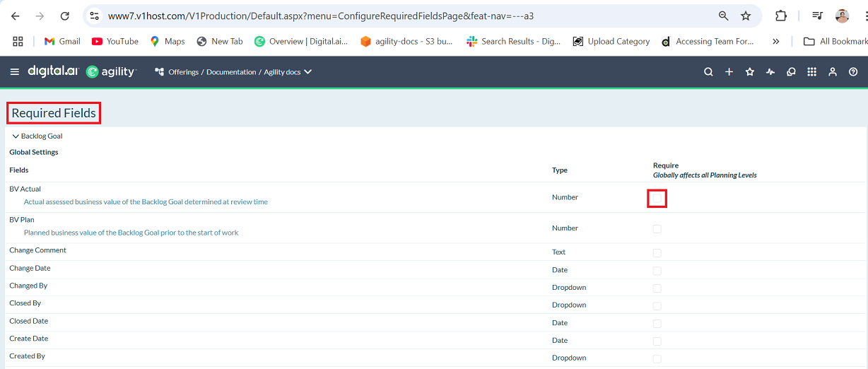868x369 pixels.
Task: Open the help question mark icon
Action: [853, 71]
